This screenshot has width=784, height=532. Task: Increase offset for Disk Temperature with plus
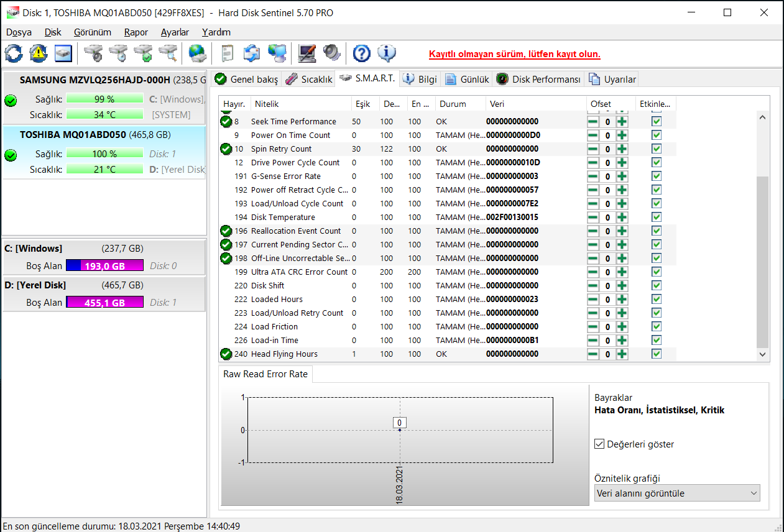click(x=622, y=218)
